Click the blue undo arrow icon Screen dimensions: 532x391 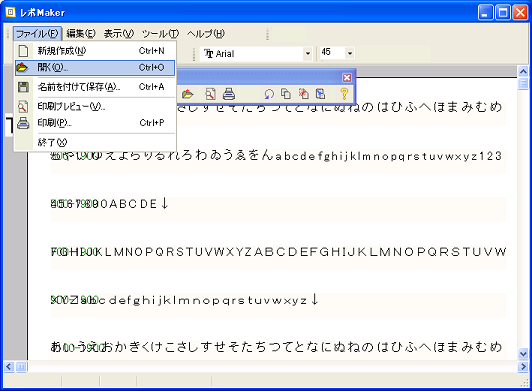coord(269,94)
